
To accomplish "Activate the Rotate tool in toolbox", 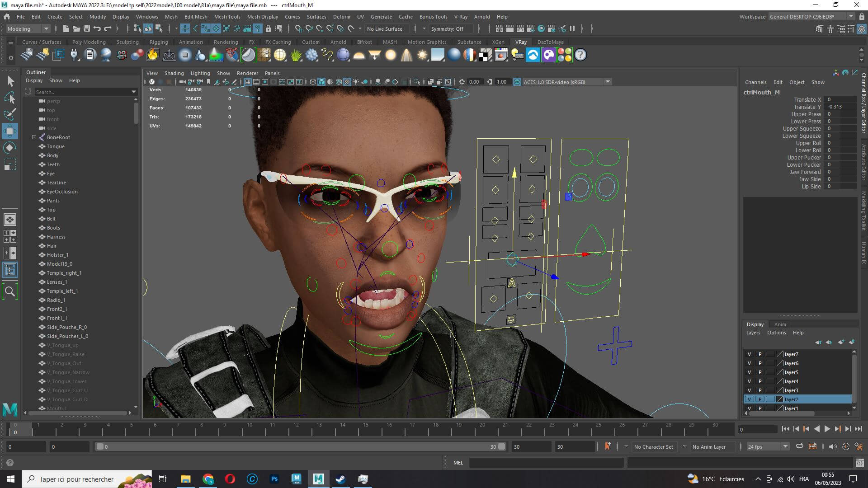I will [10, 148].
